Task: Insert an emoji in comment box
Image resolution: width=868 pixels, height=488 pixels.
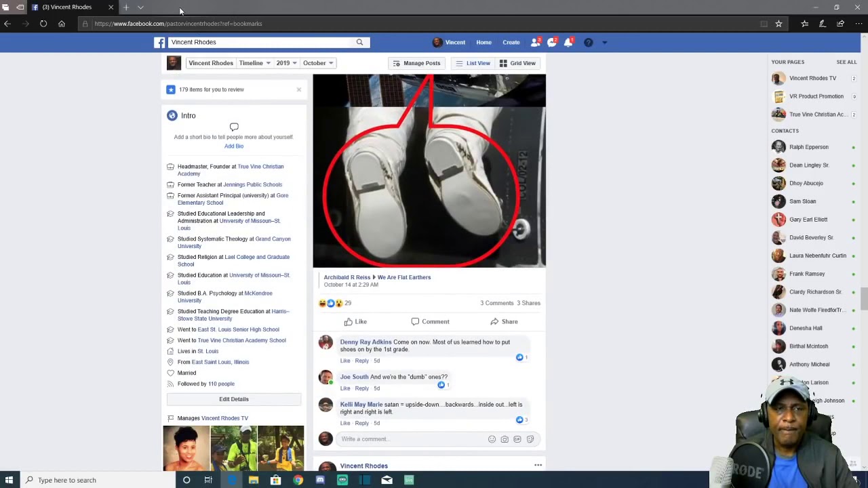Action: click(x=492, y=439)
